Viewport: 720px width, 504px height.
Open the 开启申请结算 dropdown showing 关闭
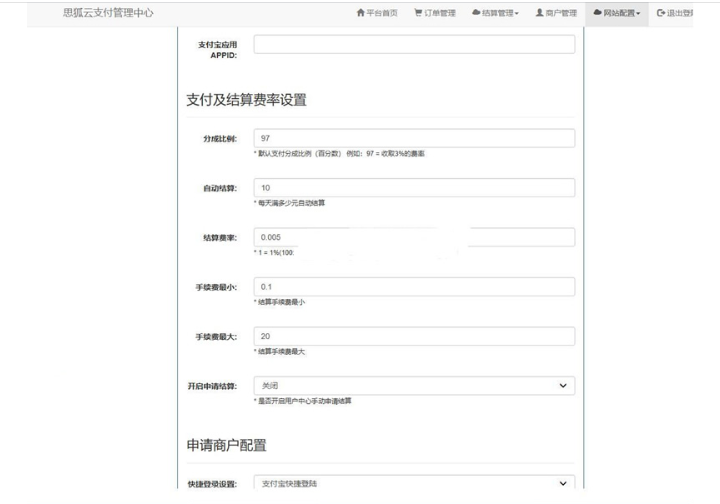tap(414, 385)
